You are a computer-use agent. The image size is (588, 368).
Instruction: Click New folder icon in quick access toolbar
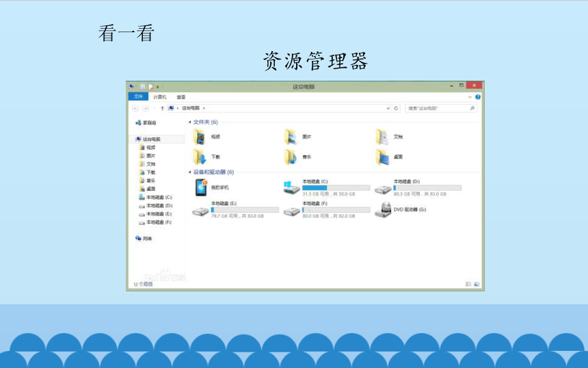click(150, 87)
